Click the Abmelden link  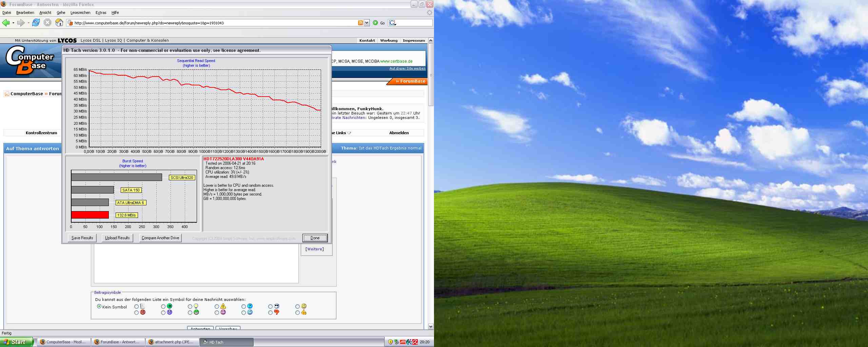click(399, 133)
